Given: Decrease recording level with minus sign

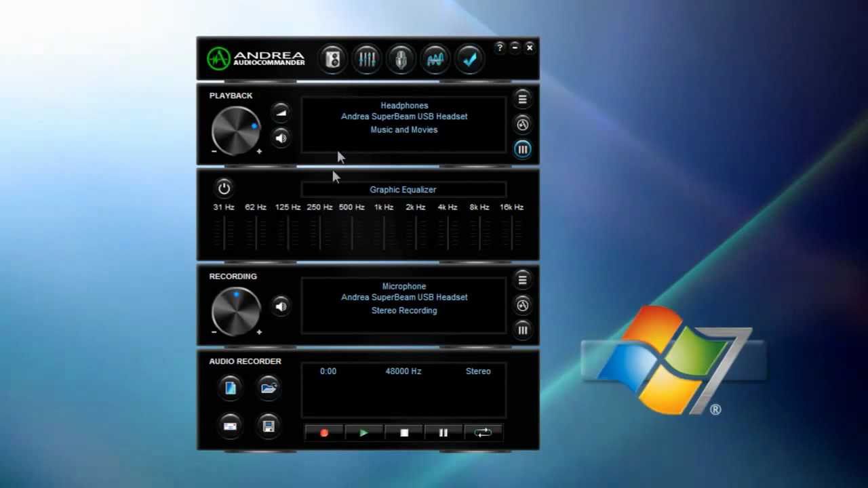Looking at the screenshot, I should (x=214, y=332).
